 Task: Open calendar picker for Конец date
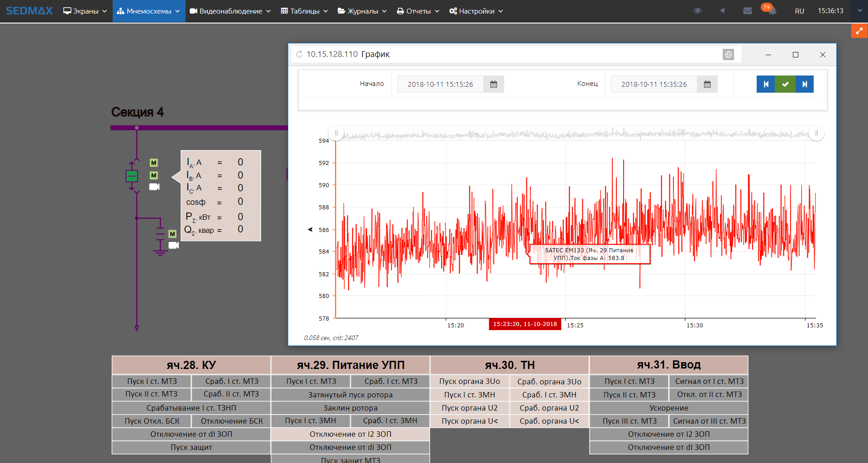coord(707,85)
